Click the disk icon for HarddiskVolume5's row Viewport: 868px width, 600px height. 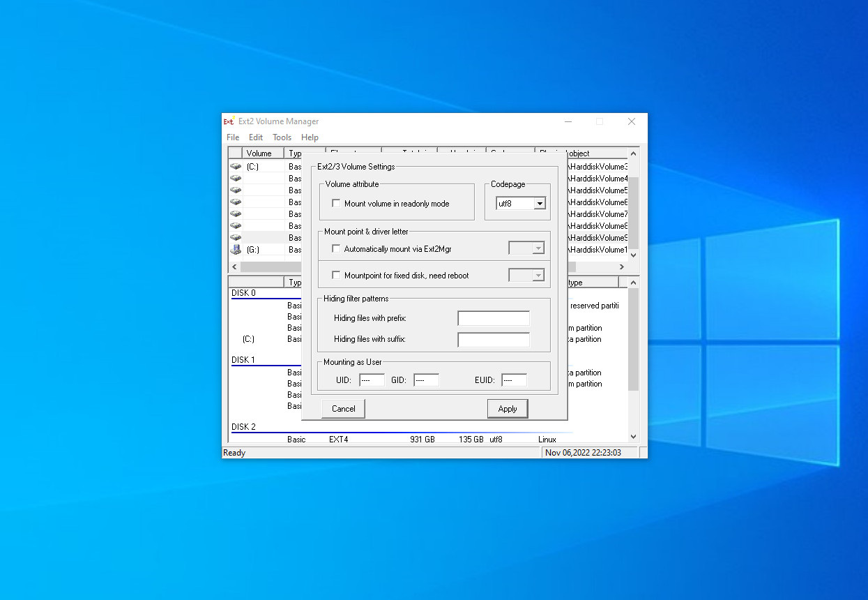(x=235, y=190)
